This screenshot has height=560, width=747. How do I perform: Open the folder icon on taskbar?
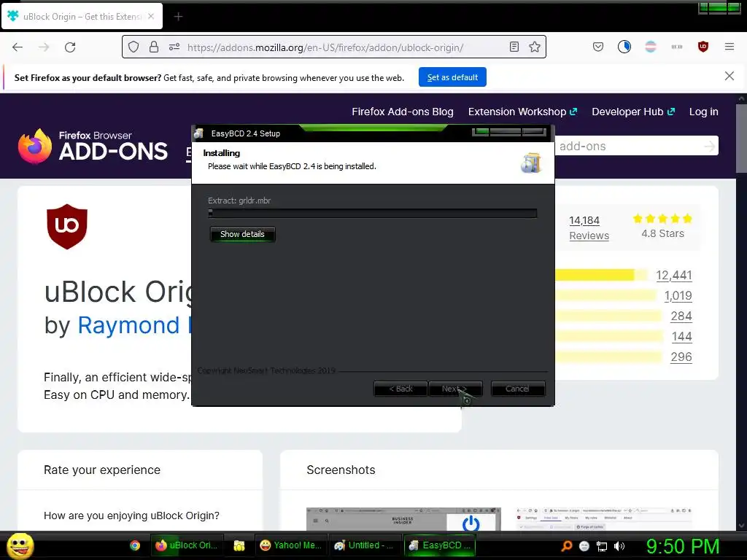click(x=239, y=545)
